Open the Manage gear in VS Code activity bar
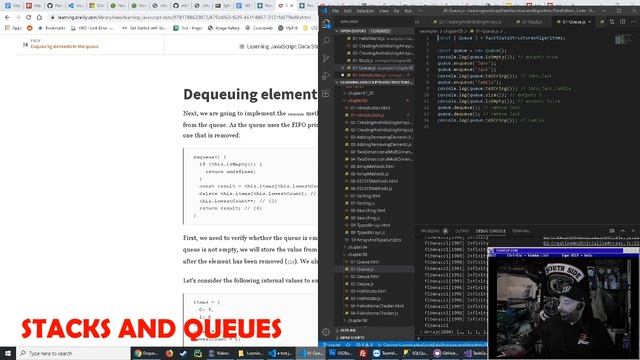640x360 pixels. pyautogui.click(x=326, y=332)
